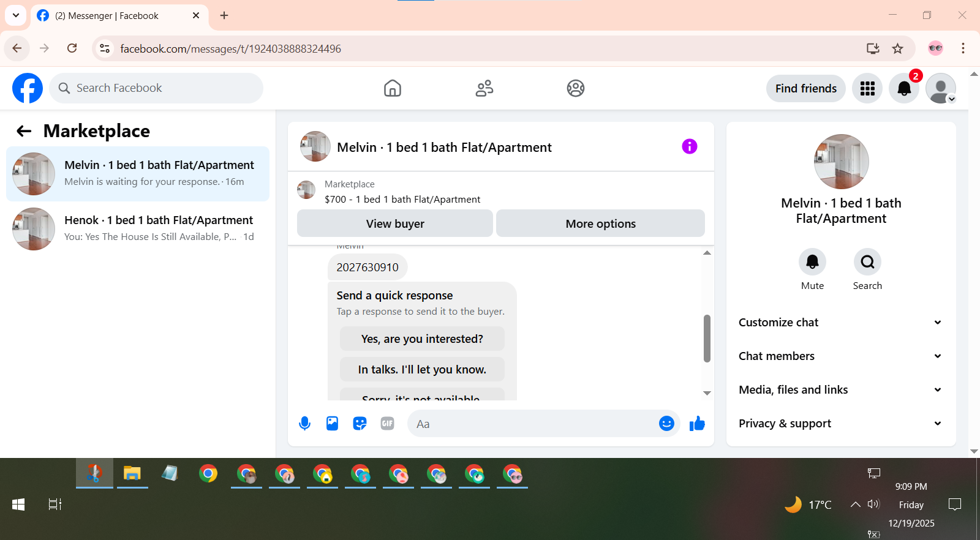Choose a GIF icon
Viewport: 980px width, 540px height.
click(387, 424)
